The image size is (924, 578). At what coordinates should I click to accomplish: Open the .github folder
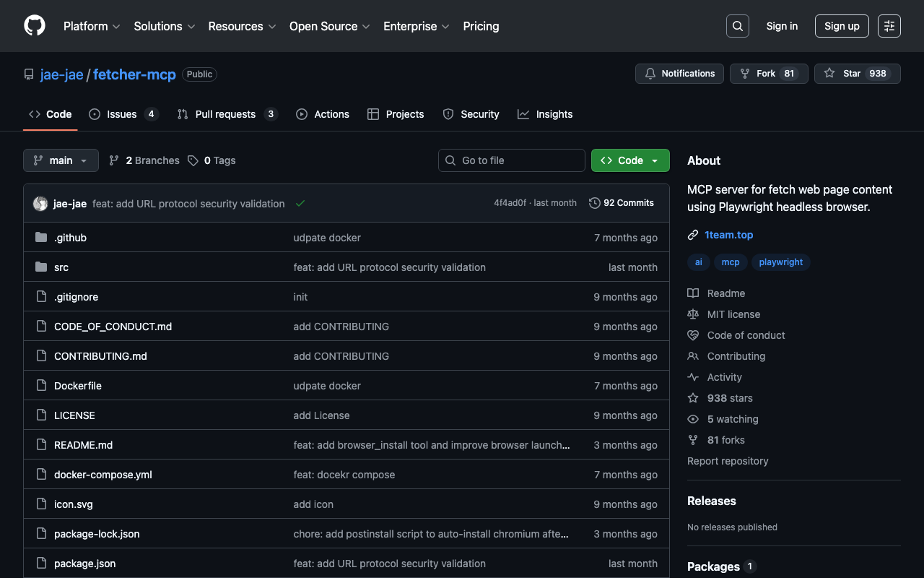70,238
